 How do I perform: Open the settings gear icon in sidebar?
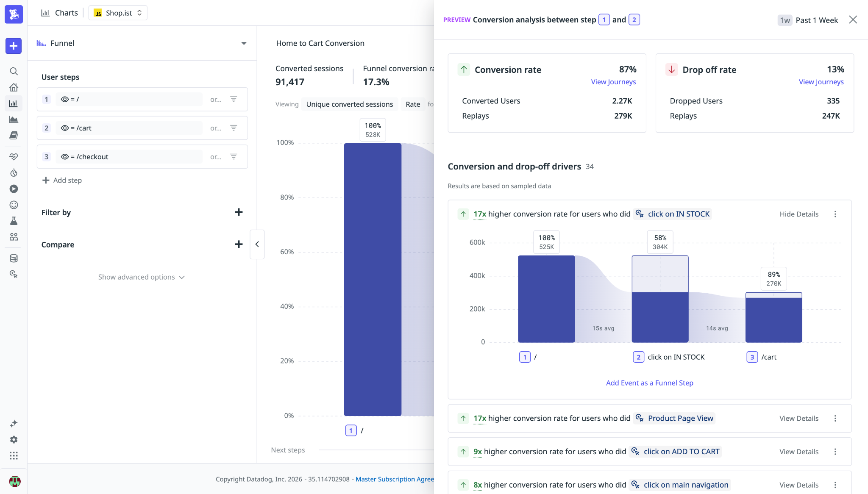coord(14,440)
